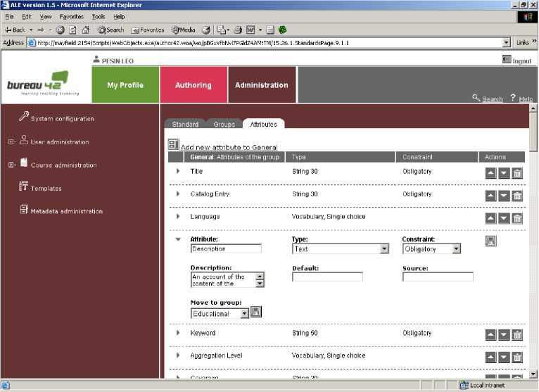Delete the Keyword attribute
The height and width of the screenshot is (392, 539).
[x=517, y=334]
